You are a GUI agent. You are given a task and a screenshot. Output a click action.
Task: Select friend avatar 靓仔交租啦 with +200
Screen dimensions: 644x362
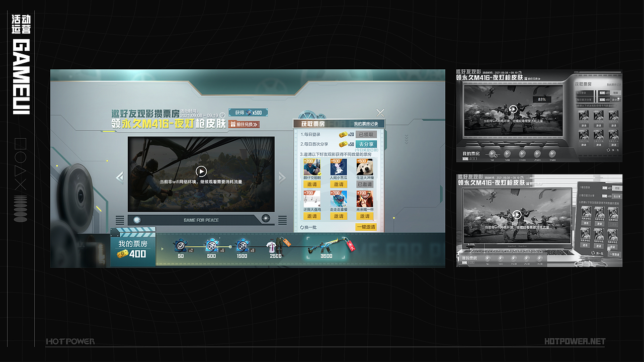[x=312, y=167]
